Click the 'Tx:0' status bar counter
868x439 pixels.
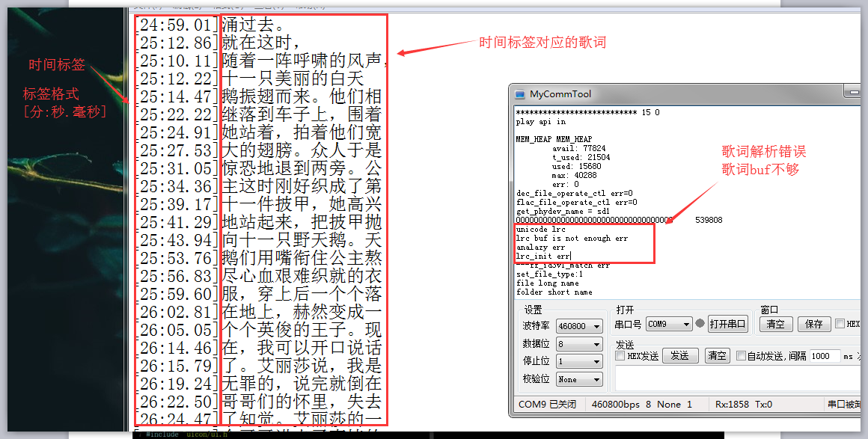(763, 404)
